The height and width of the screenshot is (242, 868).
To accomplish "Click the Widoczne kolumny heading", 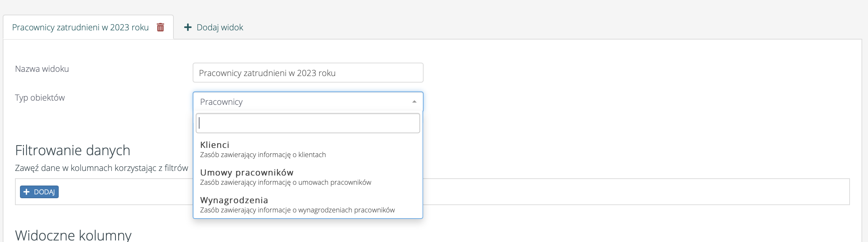I will click(x=73, y=235).
